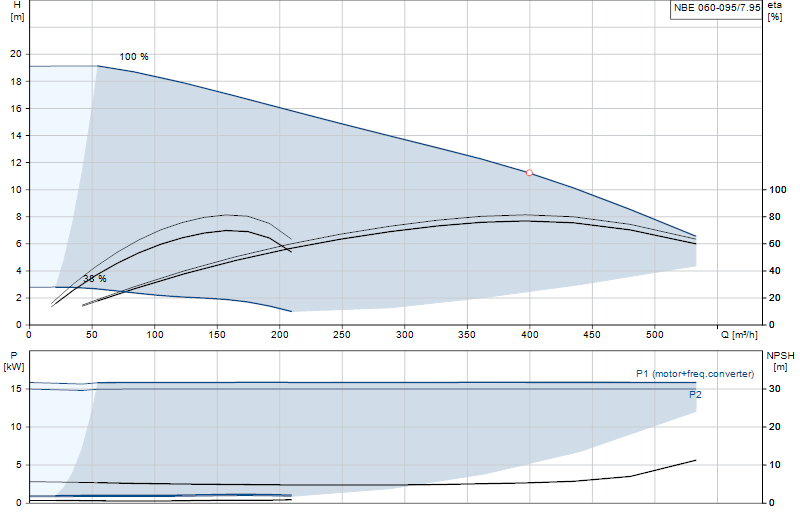Click the 12 value on head axis
Screen dimensions: 800x520
[x=16, y=163]
